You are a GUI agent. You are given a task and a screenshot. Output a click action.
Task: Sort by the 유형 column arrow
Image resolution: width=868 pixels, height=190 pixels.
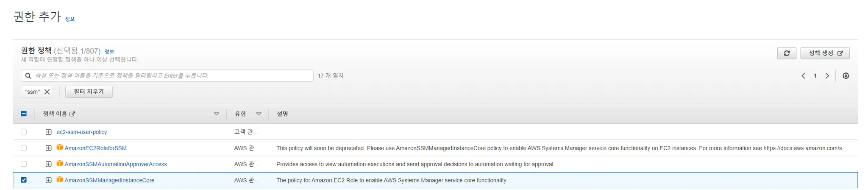coord(259,114)
